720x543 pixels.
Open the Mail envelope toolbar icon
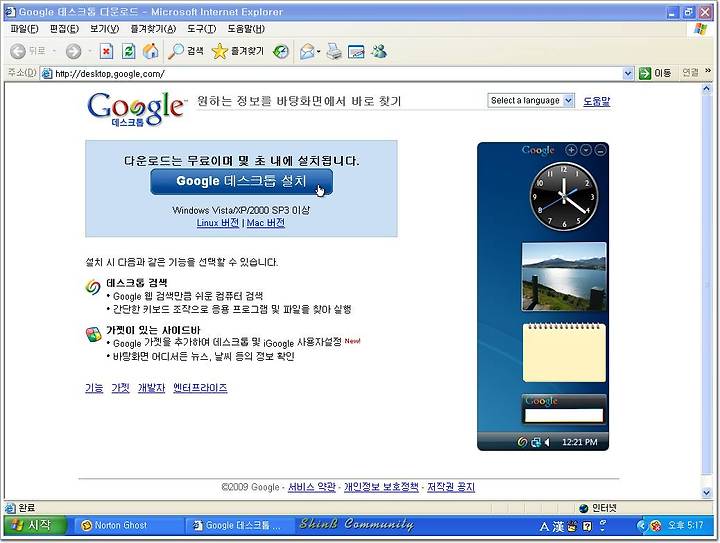coord(307,51)
